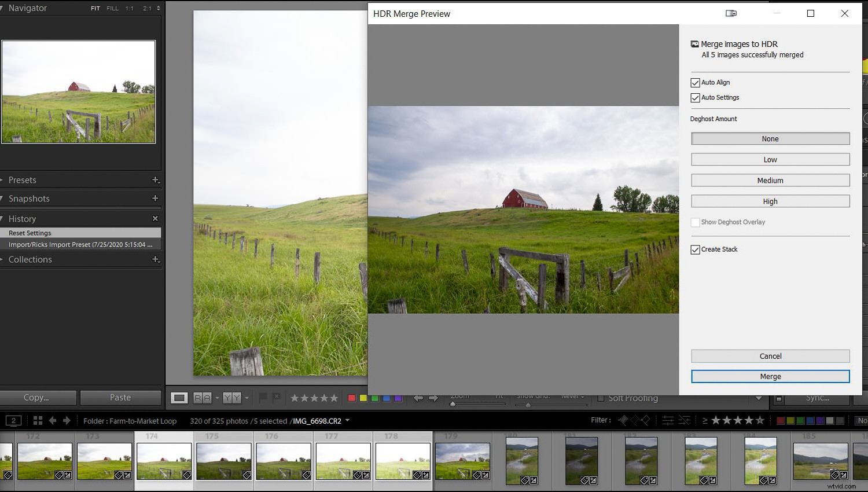Set flagged status using the flag icon
This screenshot has height=492, width=868.
point(263,398)
